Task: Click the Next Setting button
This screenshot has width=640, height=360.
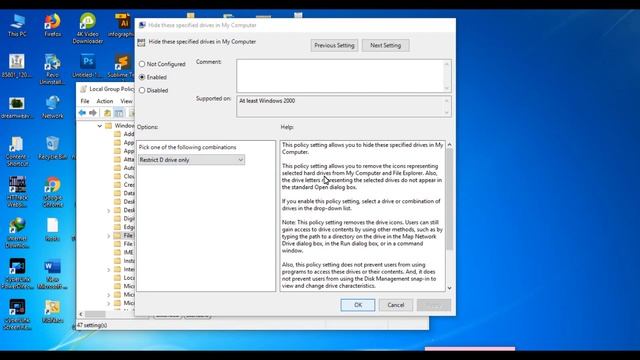Action: point(386,45)
